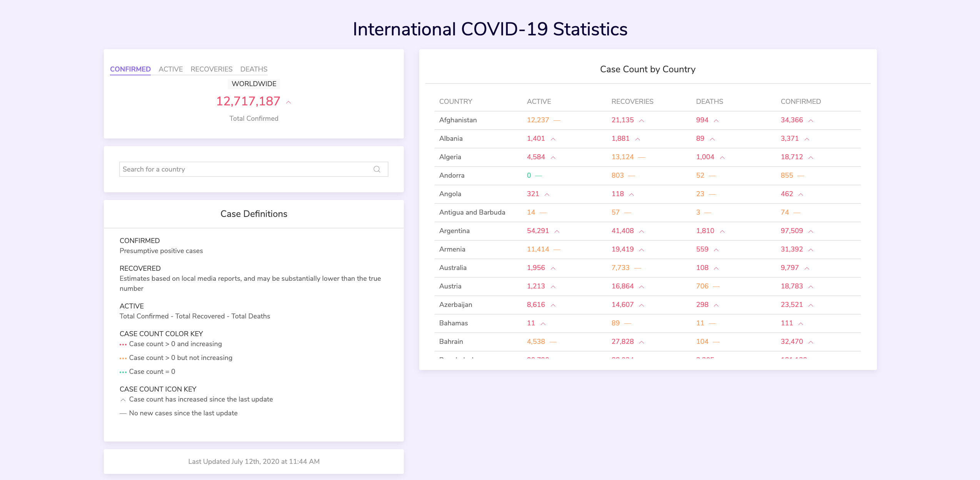Select the CONFIRMED tab in statistics panel
Viewport: 980px width, 480px height.
coord(129,69)
